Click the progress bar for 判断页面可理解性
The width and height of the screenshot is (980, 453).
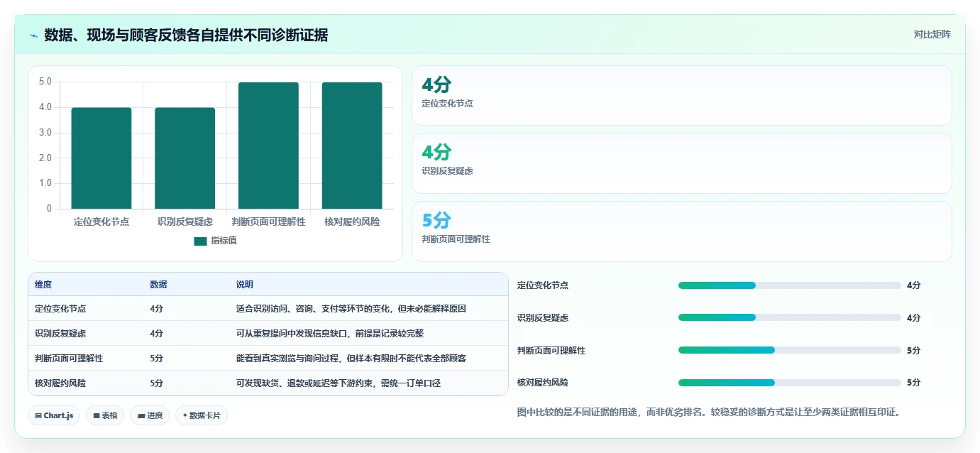click(790, 350)
